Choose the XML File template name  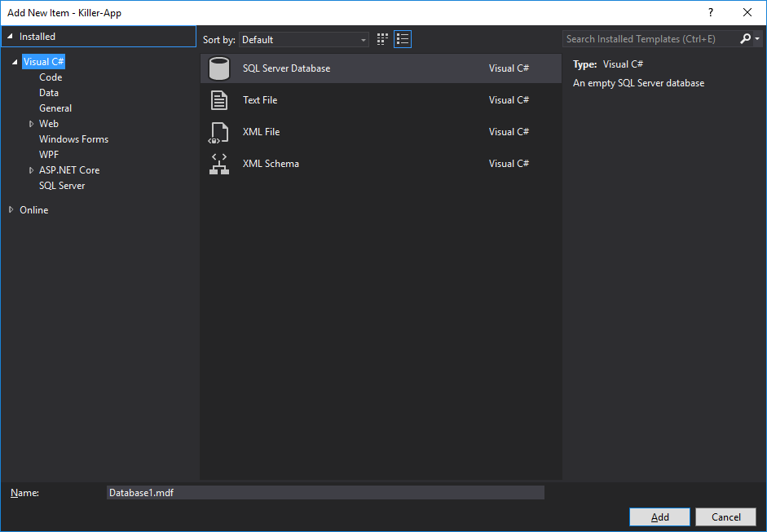point(261,132)
